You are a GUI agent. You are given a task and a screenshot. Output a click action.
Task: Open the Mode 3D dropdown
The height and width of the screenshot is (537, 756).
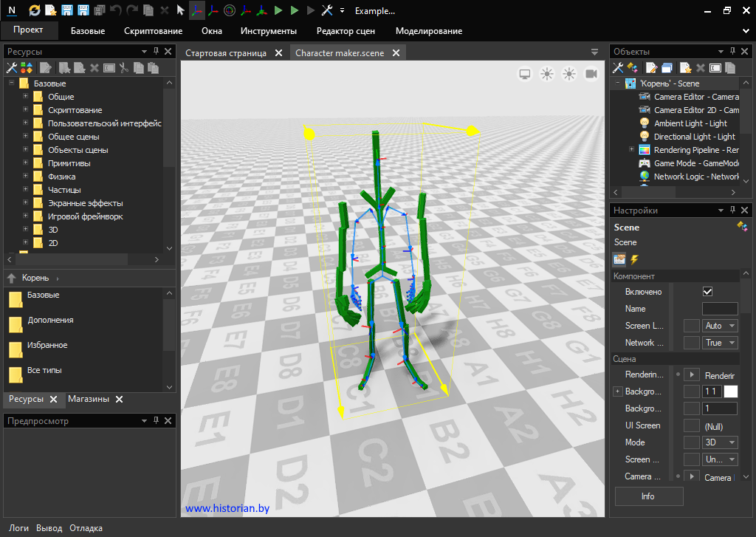click(x=720, y=442)
